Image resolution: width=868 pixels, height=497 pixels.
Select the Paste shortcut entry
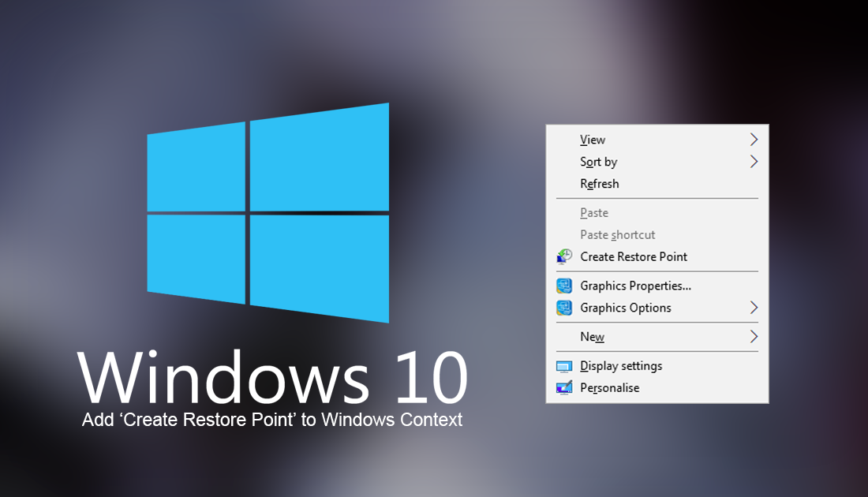click(657, 234)
